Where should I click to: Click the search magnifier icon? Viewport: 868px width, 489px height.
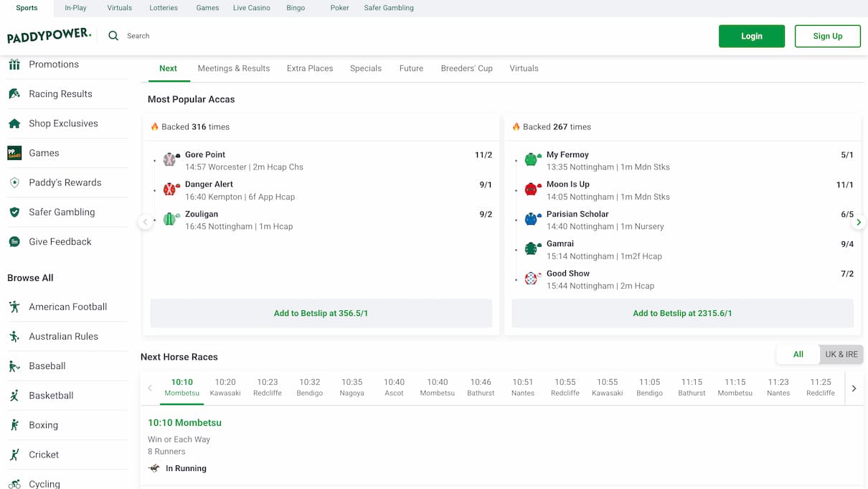[113, 36]
